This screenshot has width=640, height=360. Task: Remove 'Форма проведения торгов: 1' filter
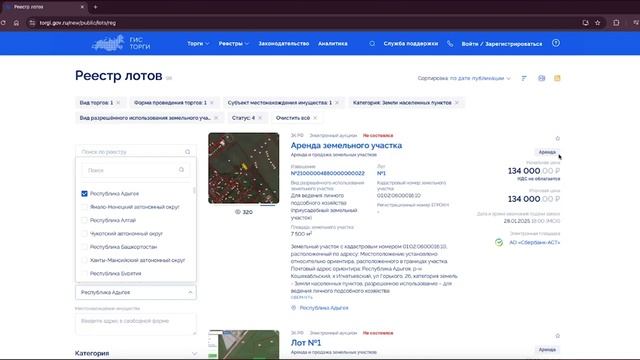212,103
